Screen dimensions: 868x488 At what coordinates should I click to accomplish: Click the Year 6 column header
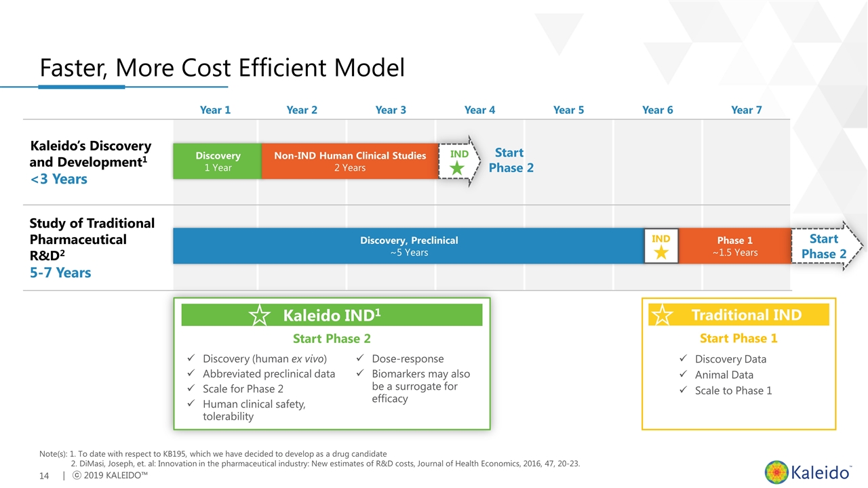tap(657, 110)
